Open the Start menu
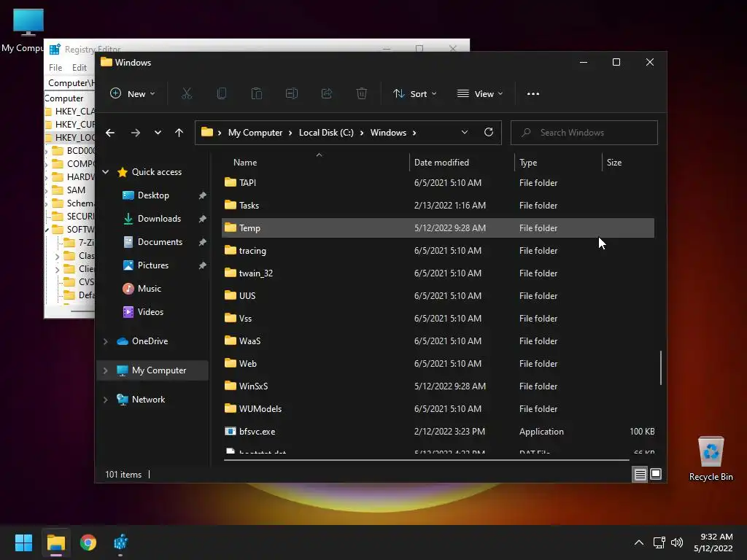 23,542
